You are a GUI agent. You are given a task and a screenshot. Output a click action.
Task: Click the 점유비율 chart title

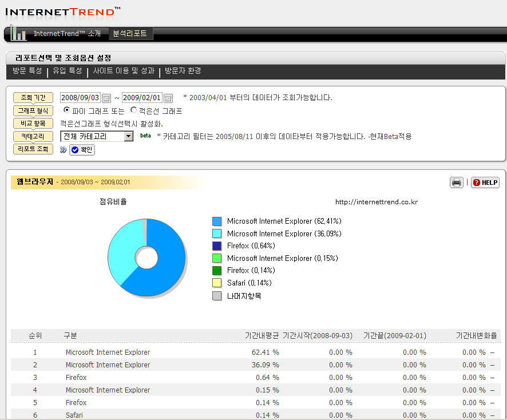[113, 202]
